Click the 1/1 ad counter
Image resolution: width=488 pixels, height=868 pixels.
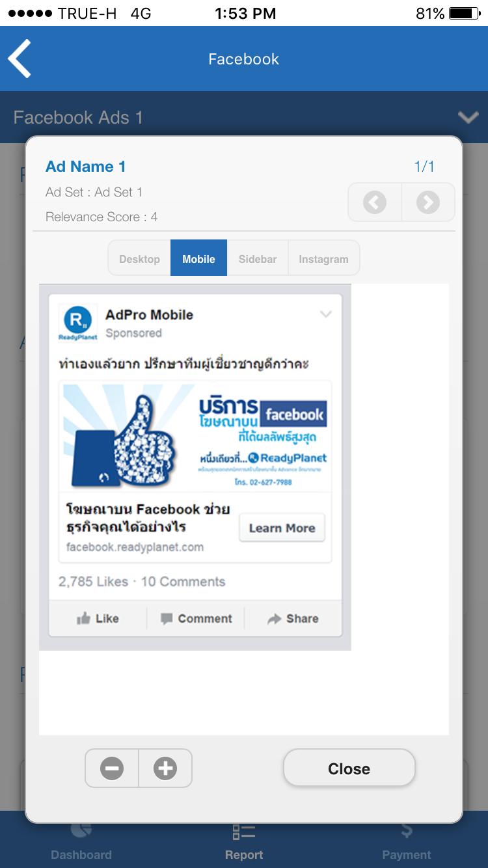click(x=424, y=167)
